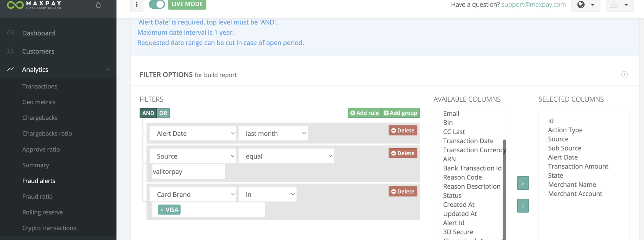This screenshot has width=644, height=240.
Task: Toggle the Live Mode switch
Action: pyautogui.click(x=157, y=4)
